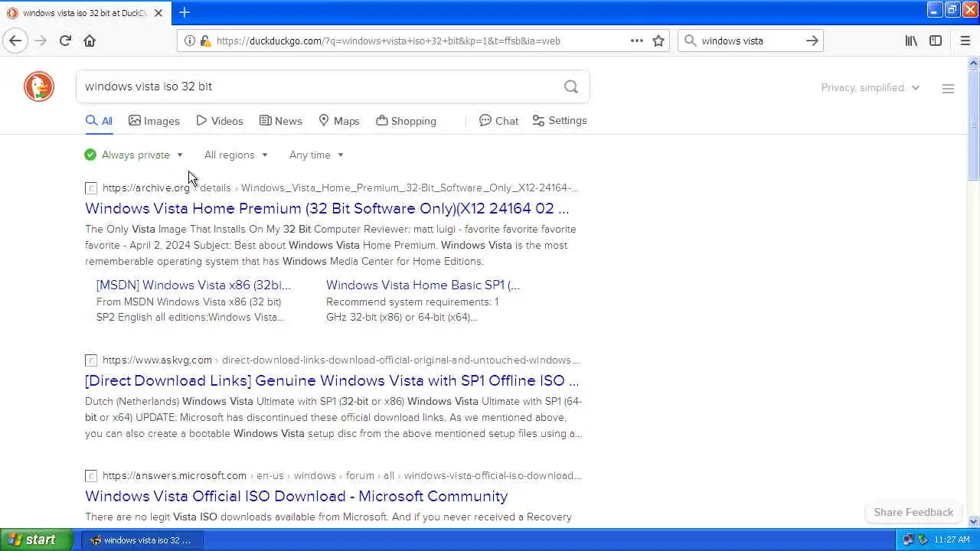The height and width of the screenshot is (551, 980).
Task: Click the network tray icon in taskbar
Action: coord(908,540)
